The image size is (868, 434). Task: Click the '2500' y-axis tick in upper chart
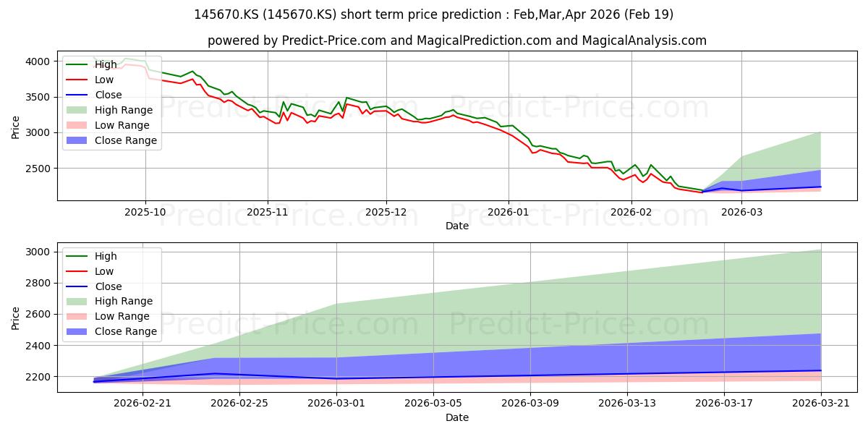click(x=39, y=169)
